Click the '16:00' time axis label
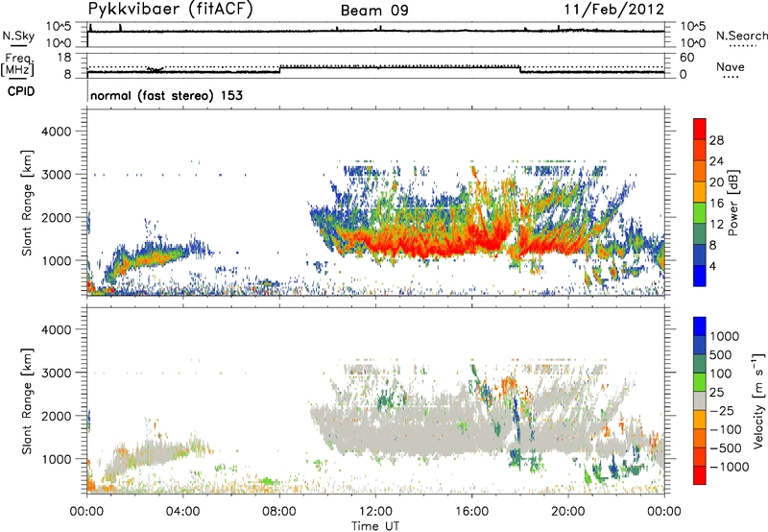Screen dimensions: 768x532 pos(471,512)
